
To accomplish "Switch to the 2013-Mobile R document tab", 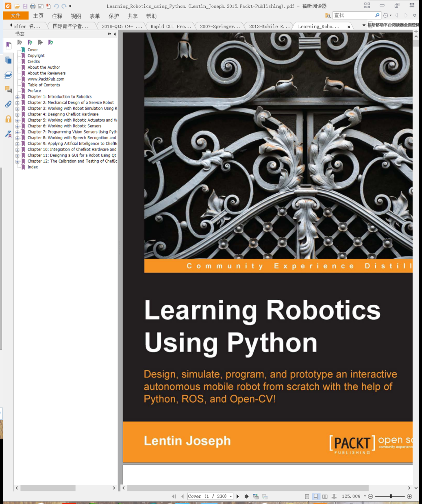I will point(269,26).
